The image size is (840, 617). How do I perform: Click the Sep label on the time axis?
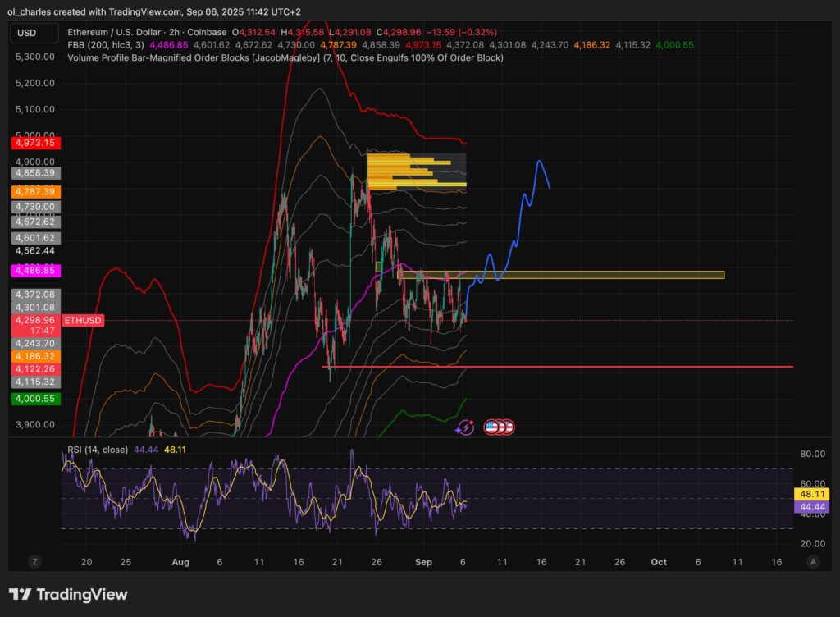423,562
